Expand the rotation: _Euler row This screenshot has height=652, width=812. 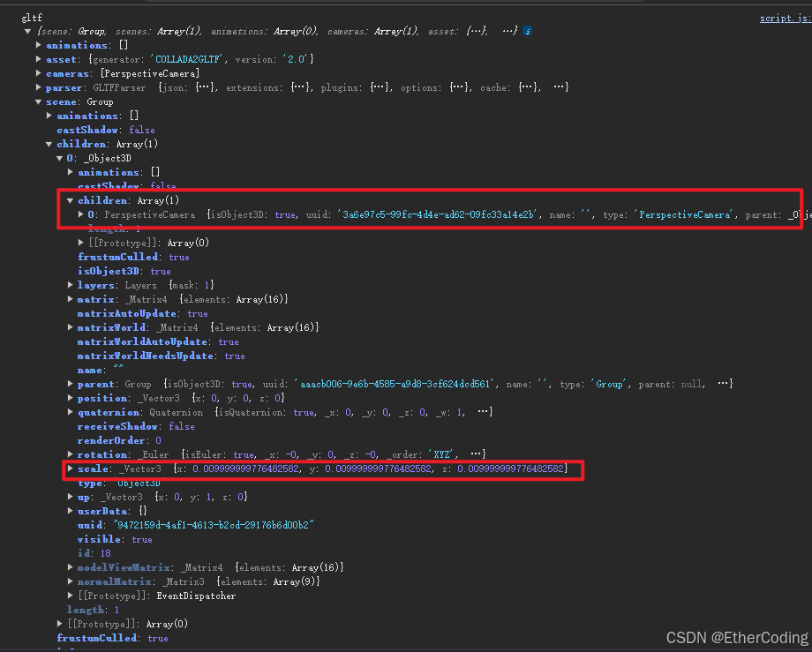(71, 454)
